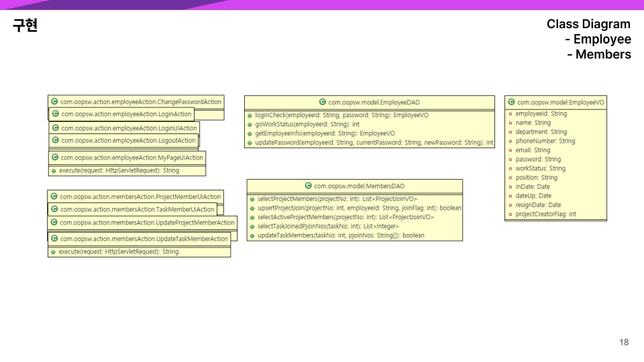The width and height of the screenshot is (644, 362).
Task: Click the selectProjectMembers method signature
Action: [x=337, y=199]
